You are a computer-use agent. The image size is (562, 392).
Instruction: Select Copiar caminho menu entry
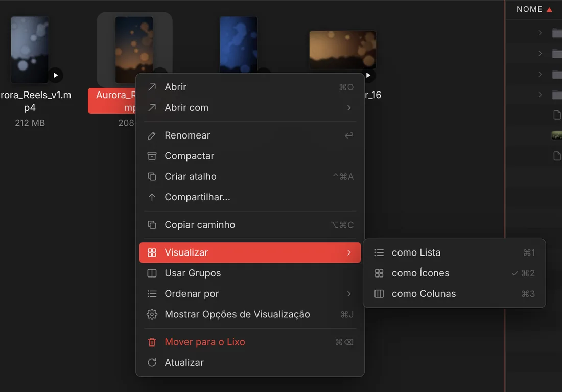point(250,225)
